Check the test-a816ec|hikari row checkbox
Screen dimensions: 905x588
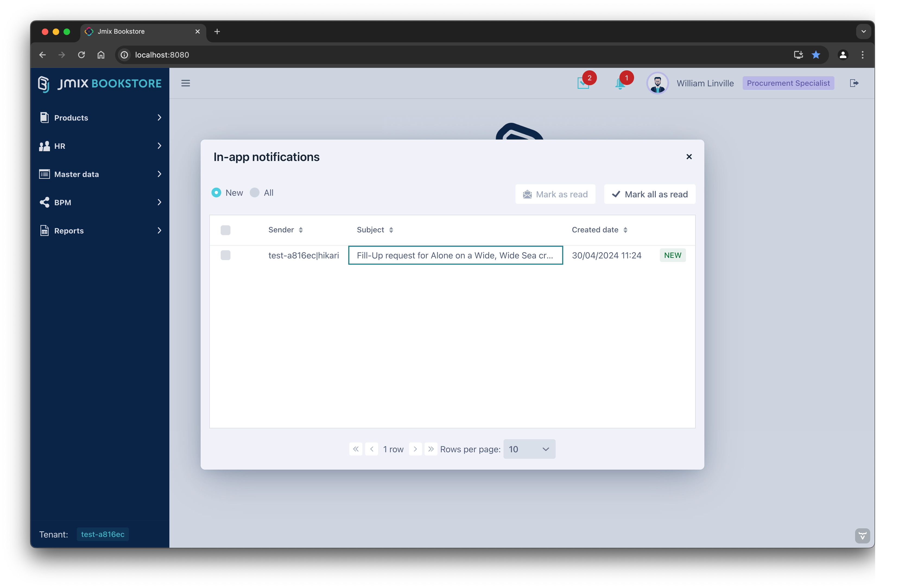(x=226, y=255)
